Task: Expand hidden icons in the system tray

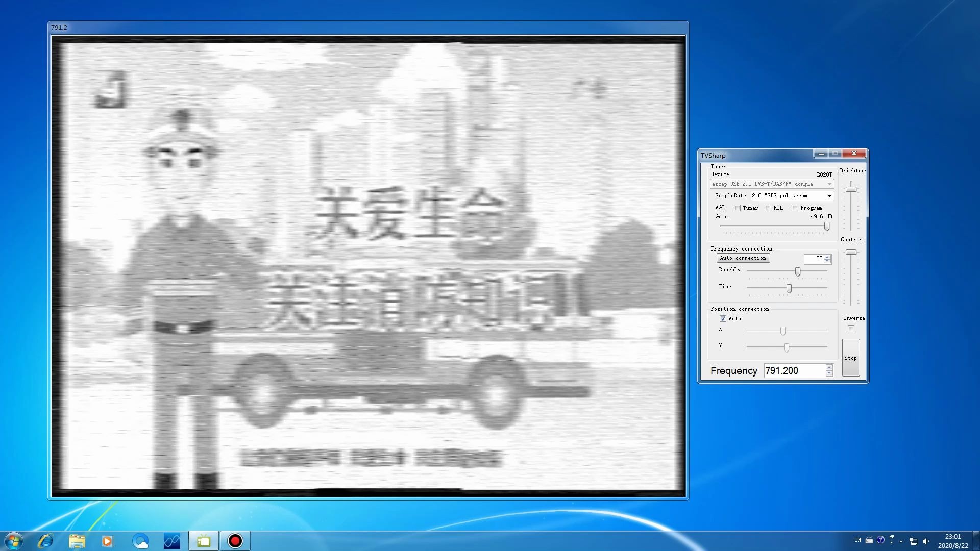Action: pyautogui.click(x=901, y=541)
